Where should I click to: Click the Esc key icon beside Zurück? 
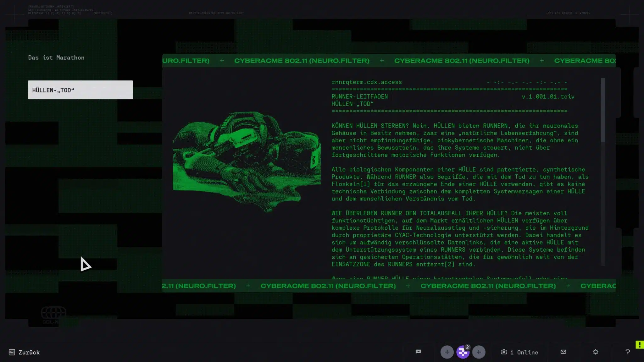12,352
